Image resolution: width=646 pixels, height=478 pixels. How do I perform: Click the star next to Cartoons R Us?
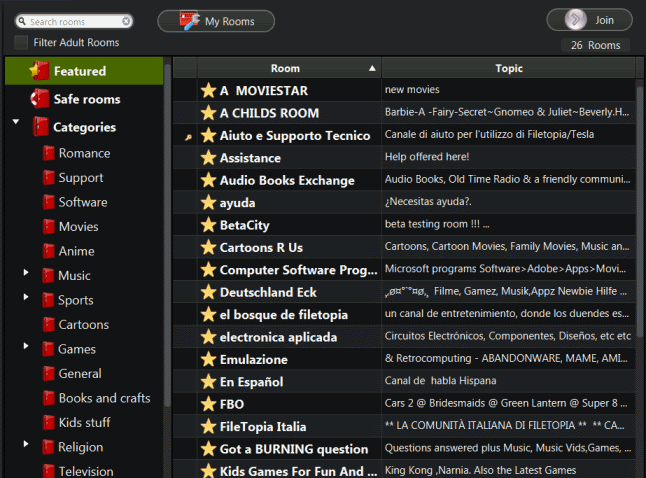click(x=208, y=247)
